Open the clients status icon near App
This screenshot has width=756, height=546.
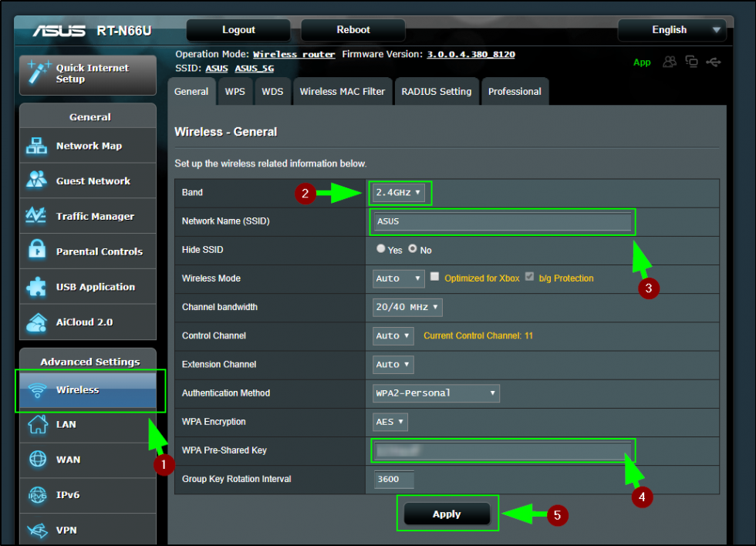[670, 62]
